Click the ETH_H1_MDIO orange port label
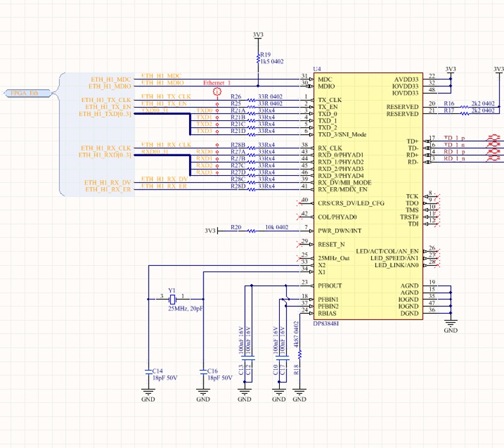The image size is (504, 448). 110,86
